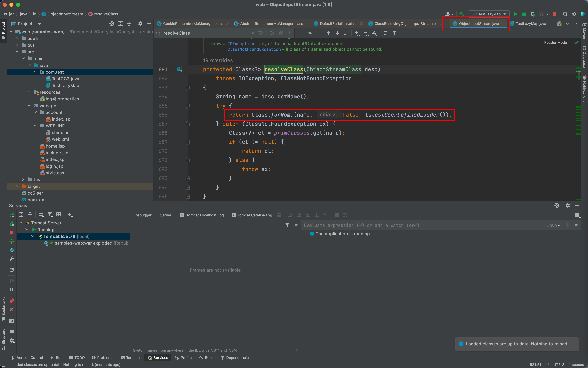Click the red Stop button in toolbar
Screen dimensions: 588x368
554,14
